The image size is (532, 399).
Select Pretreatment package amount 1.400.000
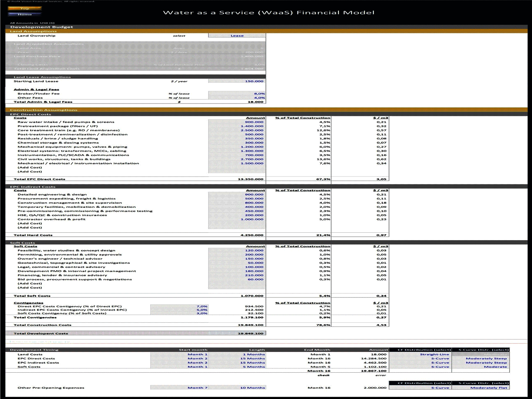[x=237, y=126]
